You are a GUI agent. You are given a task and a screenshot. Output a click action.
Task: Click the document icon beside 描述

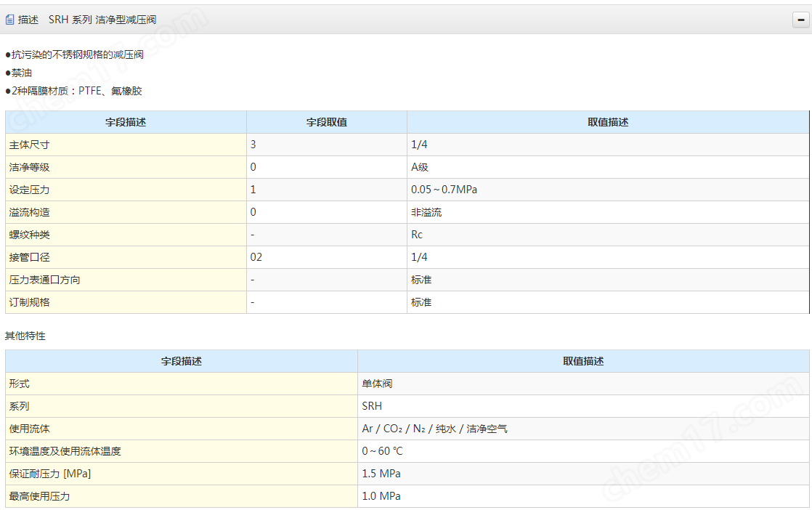pyautogui.click(x=9, y=20)
